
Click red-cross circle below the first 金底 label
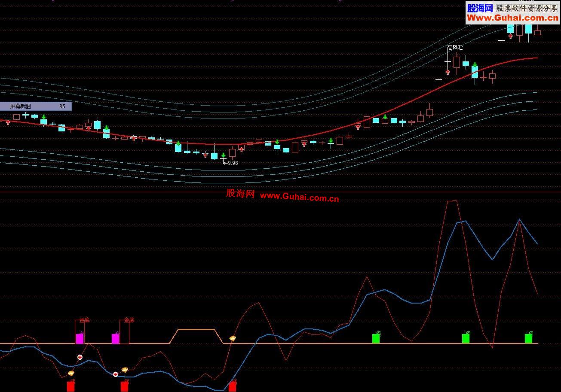click(x=80, y=357)
